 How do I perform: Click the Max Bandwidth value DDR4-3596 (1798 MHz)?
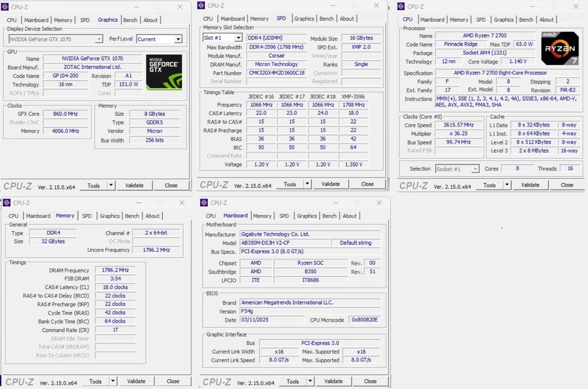click(x=277, y=47)
